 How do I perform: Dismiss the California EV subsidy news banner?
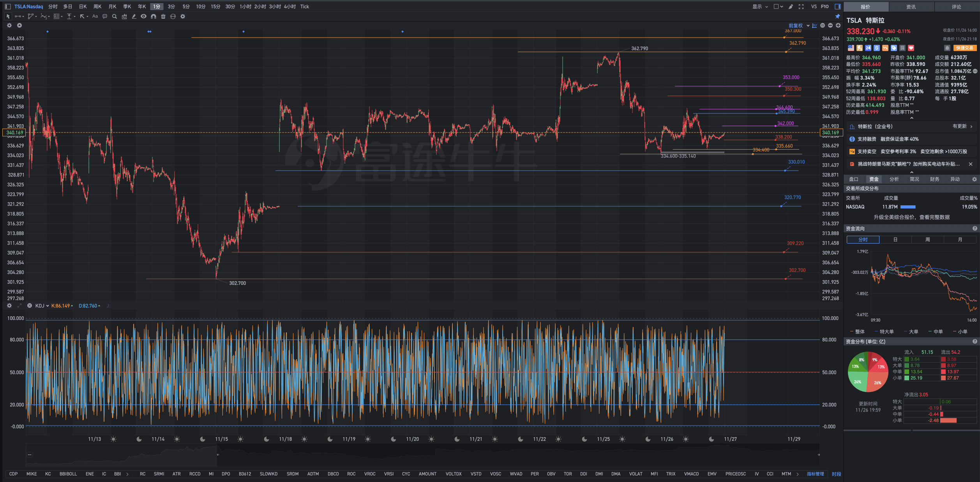(971, 164)
